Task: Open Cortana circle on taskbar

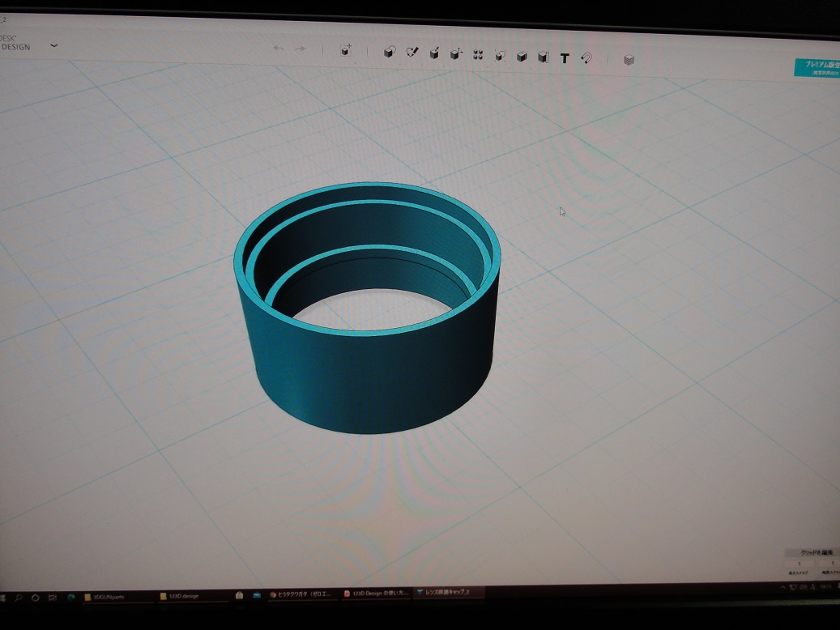Action: click(36, 598)
